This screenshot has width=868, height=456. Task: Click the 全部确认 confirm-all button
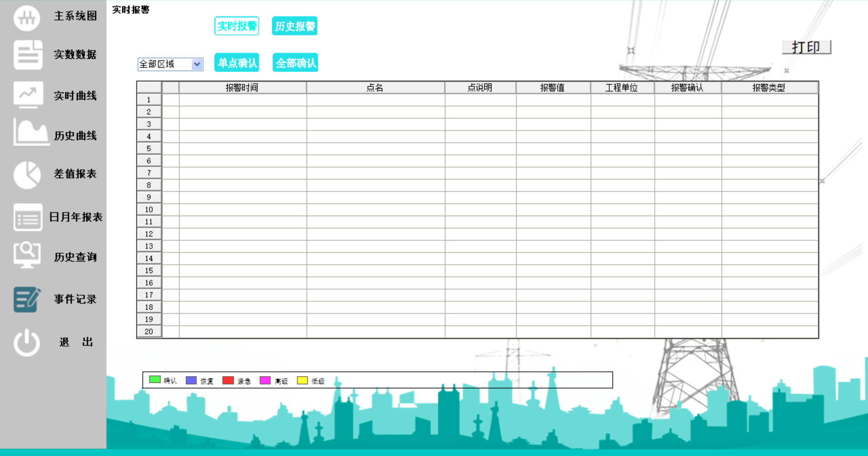click(x=295, y=62)
